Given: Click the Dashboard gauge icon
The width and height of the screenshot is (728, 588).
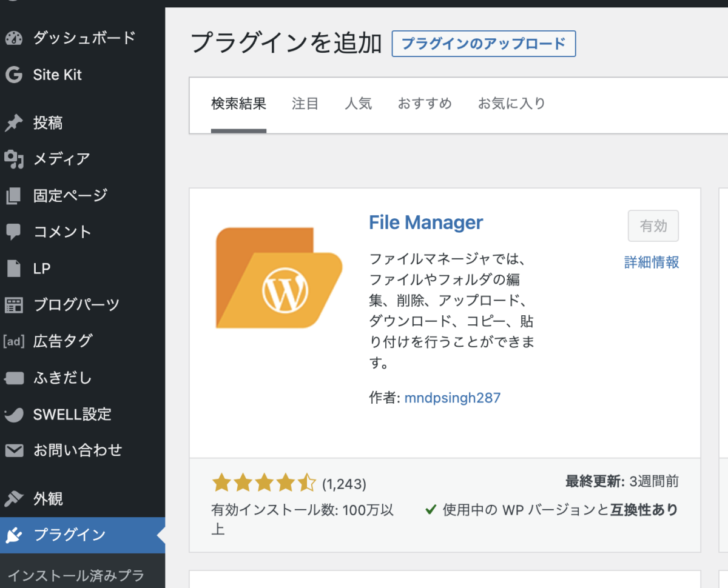Looking at the screenshot, I should coord(13,38).
